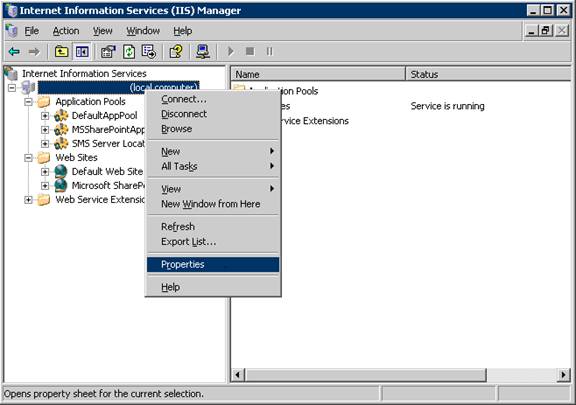Click the Up one level folder icon
This screenshot has width=576, height=405.
(61, 51)
